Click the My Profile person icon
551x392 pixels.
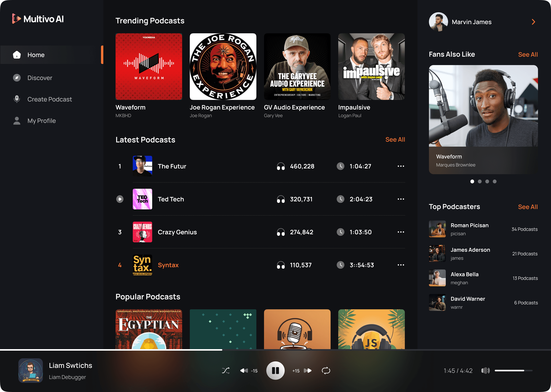click(17, 121)
